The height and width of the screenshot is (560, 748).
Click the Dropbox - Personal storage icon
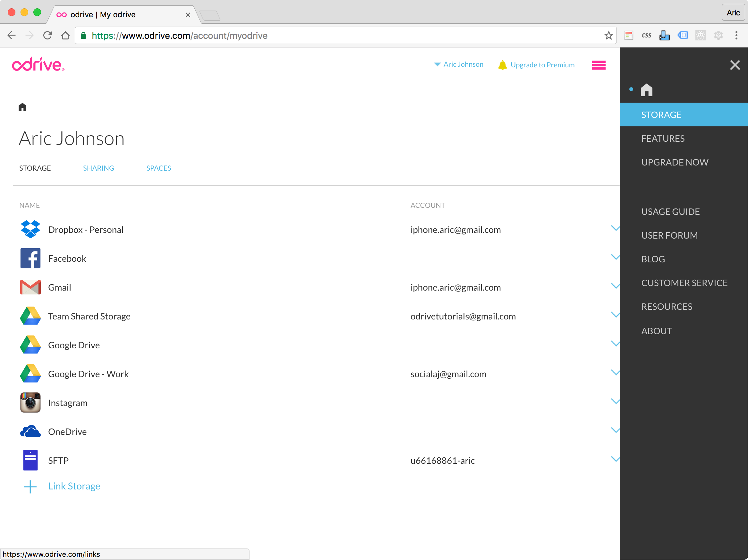30,230
